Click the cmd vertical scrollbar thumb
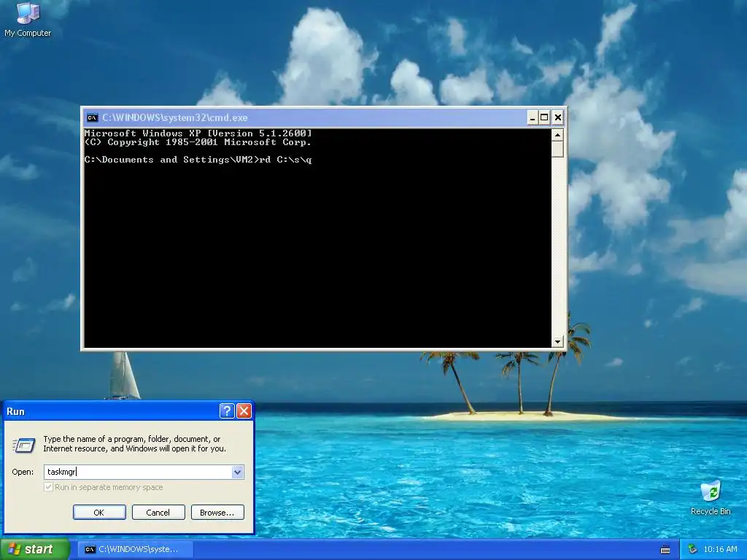The height and width of the screenshot is (560, 747). (x=557, y=149)
